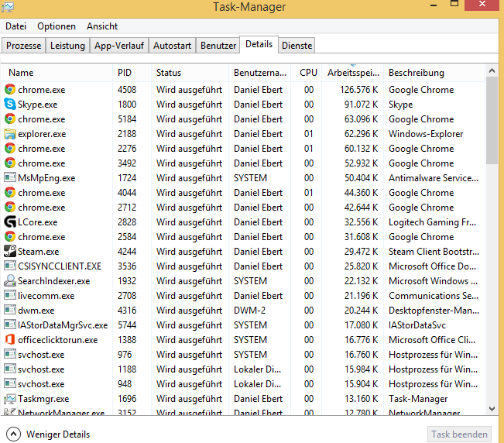504x443 pixels.
Task: Click the svchost.exe icon of PID 976
Action: pyautogui.click(x=10, y=355)
